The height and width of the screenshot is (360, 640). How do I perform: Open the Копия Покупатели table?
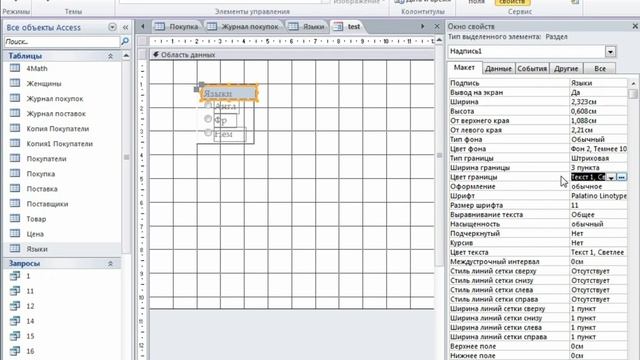(58, 129)
